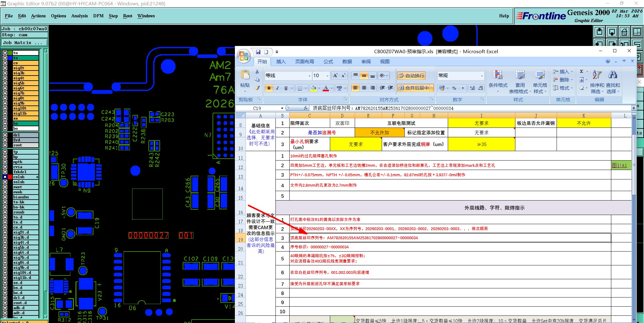Click the Genesis home view icon
Image resolution: width=644 pixels, height=323 pixels.
[624, 32]
